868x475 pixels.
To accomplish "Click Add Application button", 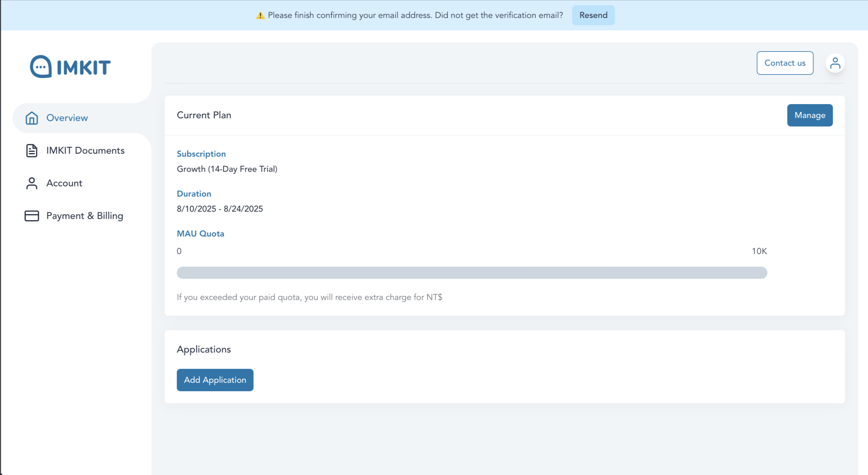I will pos(215,380).
